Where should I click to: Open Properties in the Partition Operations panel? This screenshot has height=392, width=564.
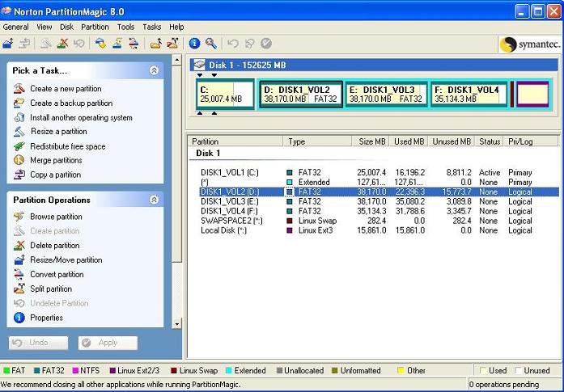46,318
